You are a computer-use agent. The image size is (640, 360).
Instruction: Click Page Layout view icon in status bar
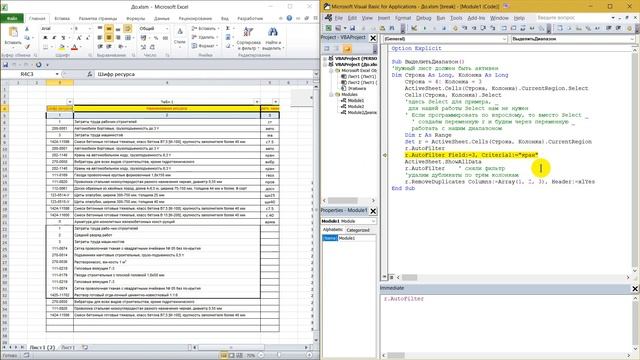[x=231, y=355]
